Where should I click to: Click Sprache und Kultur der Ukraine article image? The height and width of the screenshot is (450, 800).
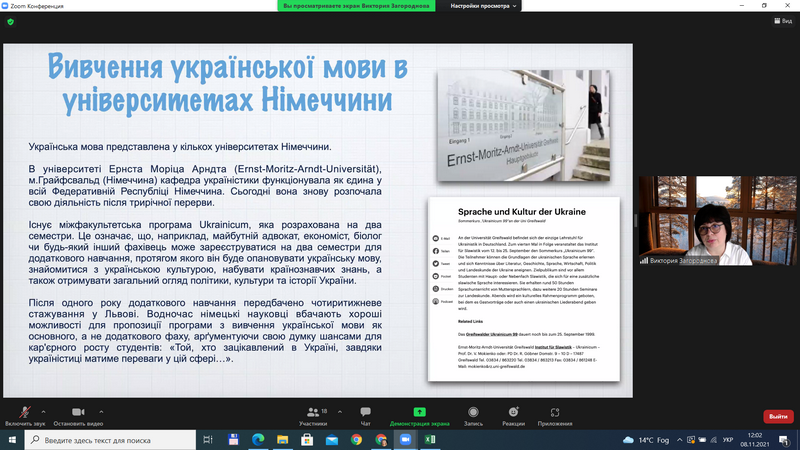tap(524, 289)
